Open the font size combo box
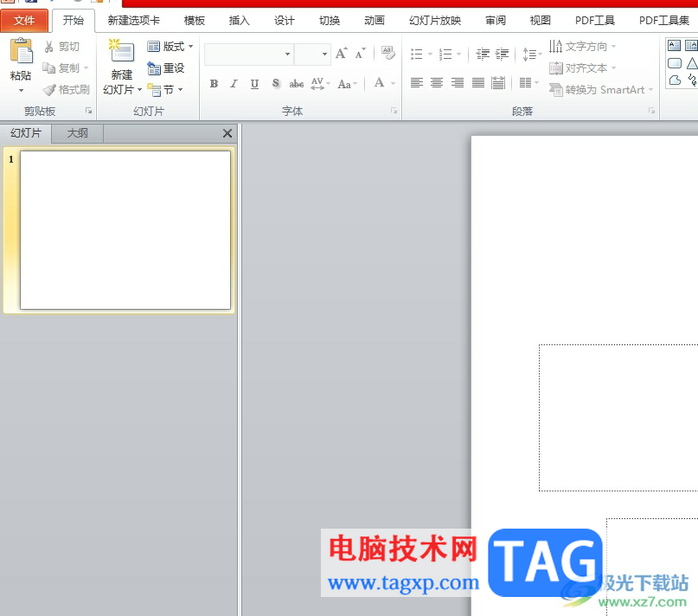698x616 pixels. (x=312, y=54)
